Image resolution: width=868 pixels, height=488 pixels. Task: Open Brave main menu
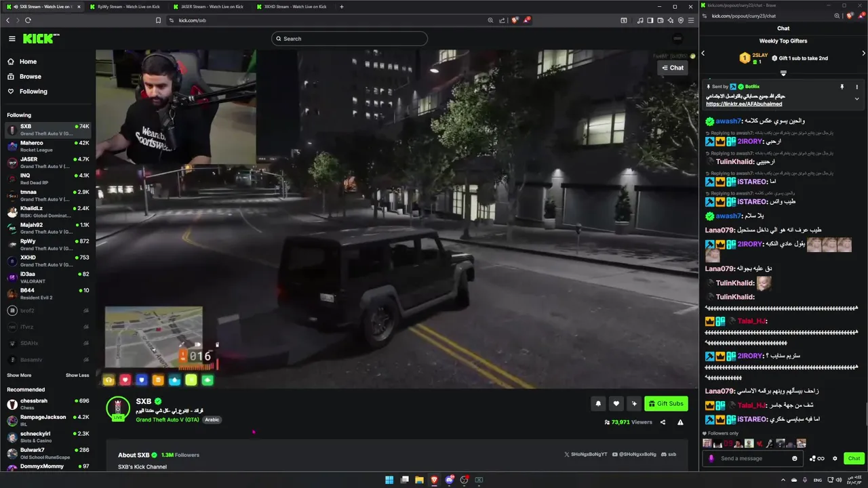(691, 20)
